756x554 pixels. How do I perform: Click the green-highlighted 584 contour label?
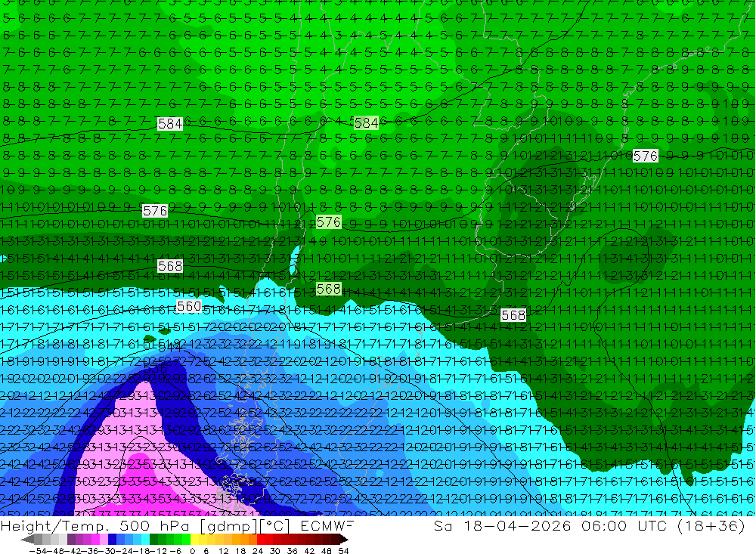pyautogui.click(x=366, y=123)
